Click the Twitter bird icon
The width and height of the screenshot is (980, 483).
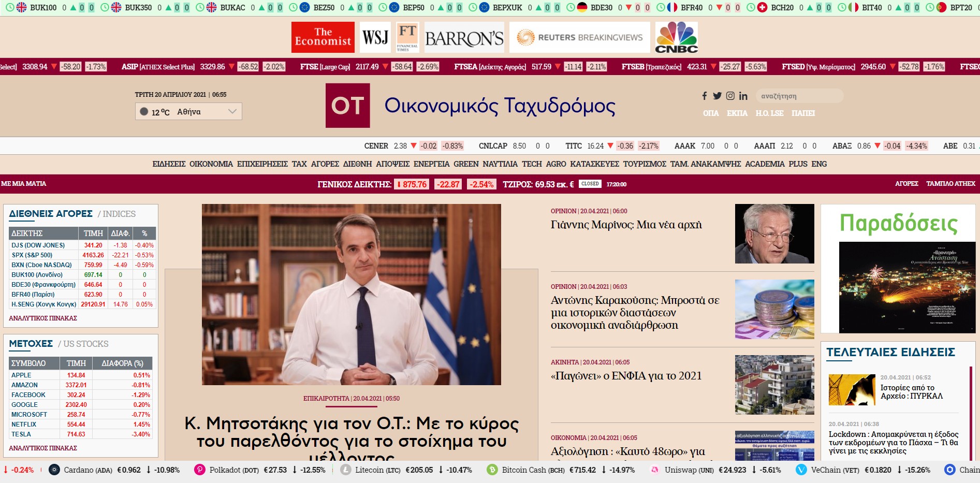pos(717,96)
